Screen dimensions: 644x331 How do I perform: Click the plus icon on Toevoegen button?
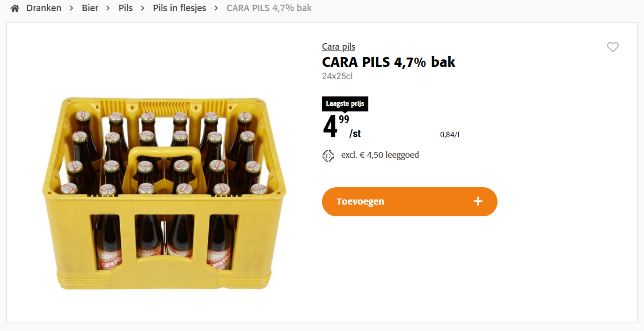(478, 201)
